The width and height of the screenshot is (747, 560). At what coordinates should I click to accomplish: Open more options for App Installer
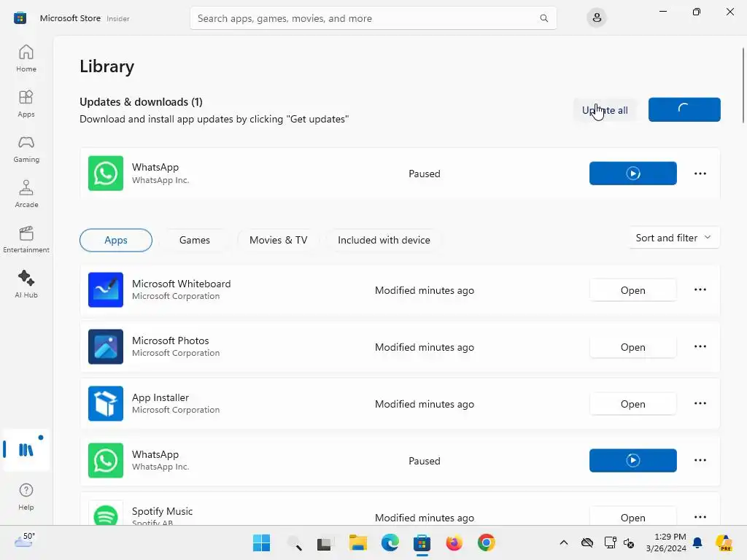point(700,403)
